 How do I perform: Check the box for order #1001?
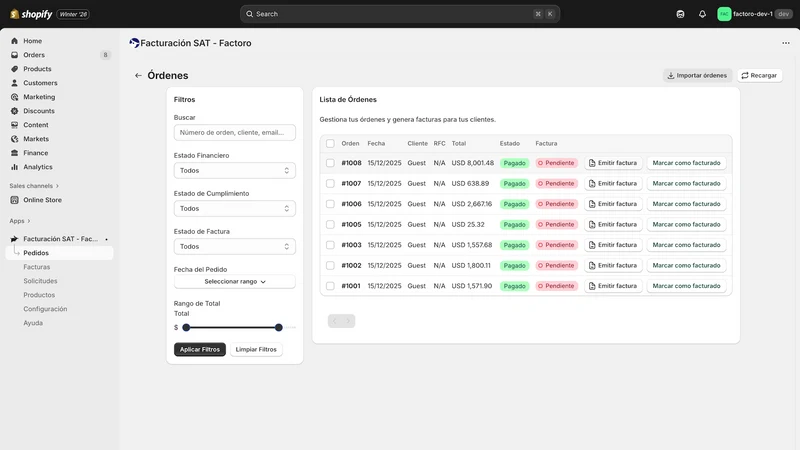click(330, 286)
